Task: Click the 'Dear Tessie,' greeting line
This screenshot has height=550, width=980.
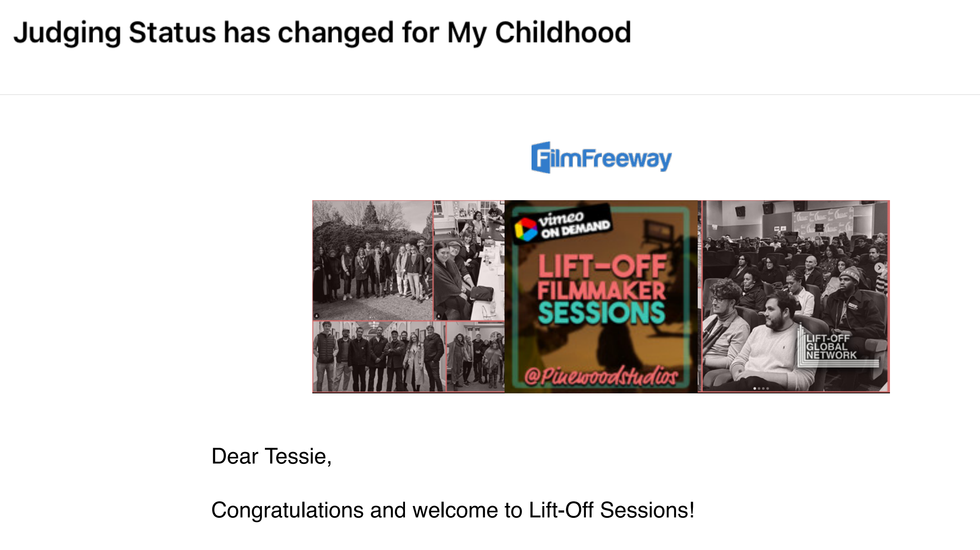Action: pos(271,456)
